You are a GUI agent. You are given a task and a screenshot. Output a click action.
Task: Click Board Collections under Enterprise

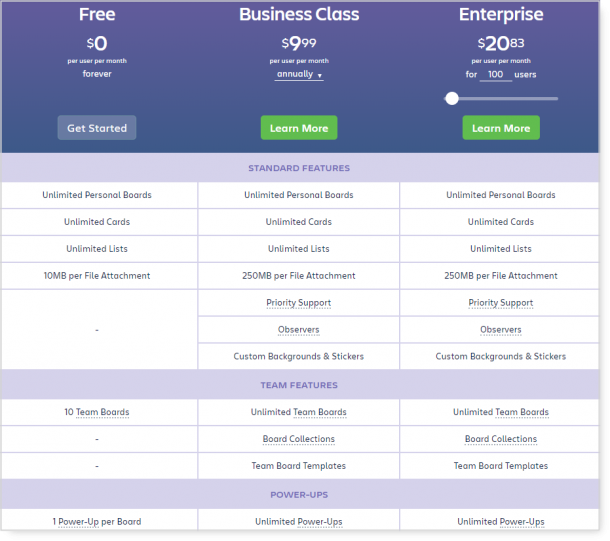[x=501, y=439]
